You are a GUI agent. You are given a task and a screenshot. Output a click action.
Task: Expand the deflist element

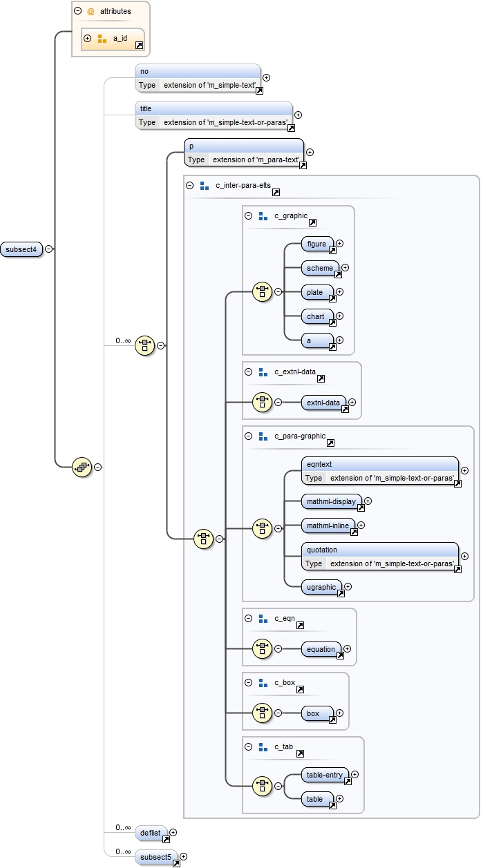[x=173, y=833]
